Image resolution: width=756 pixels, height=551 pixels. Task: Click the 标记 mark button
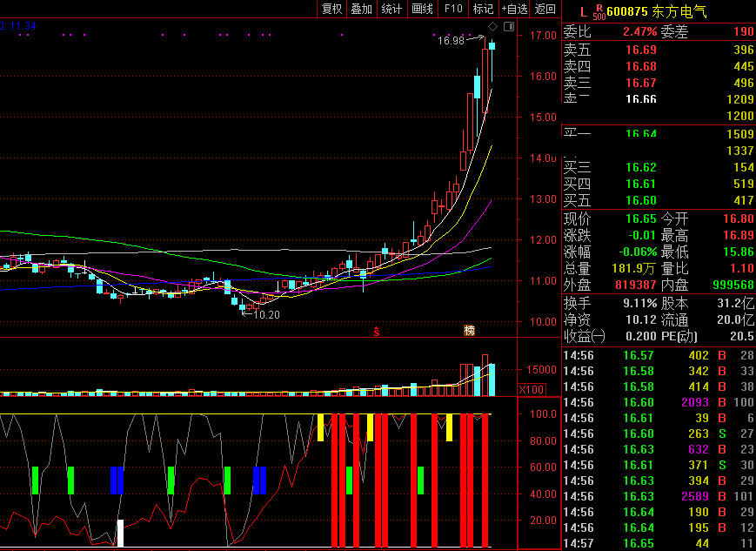483,9
